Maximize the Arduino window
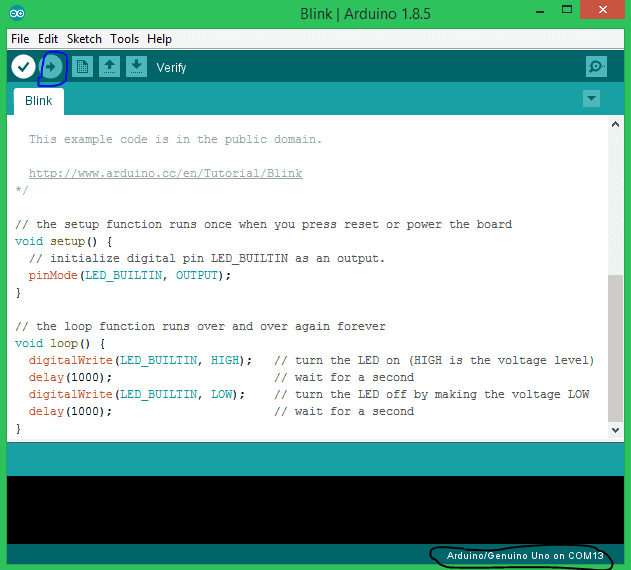Screen dimensions: 631x570 point(567,10)
